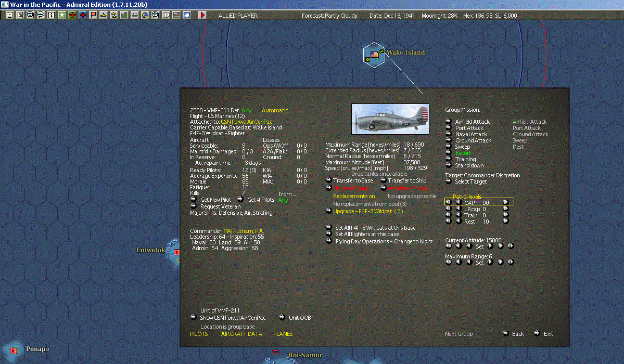The height and width of the screenshot is (364, 624).
Task: Select Training as group mission
Action: (x=466, y=159)
